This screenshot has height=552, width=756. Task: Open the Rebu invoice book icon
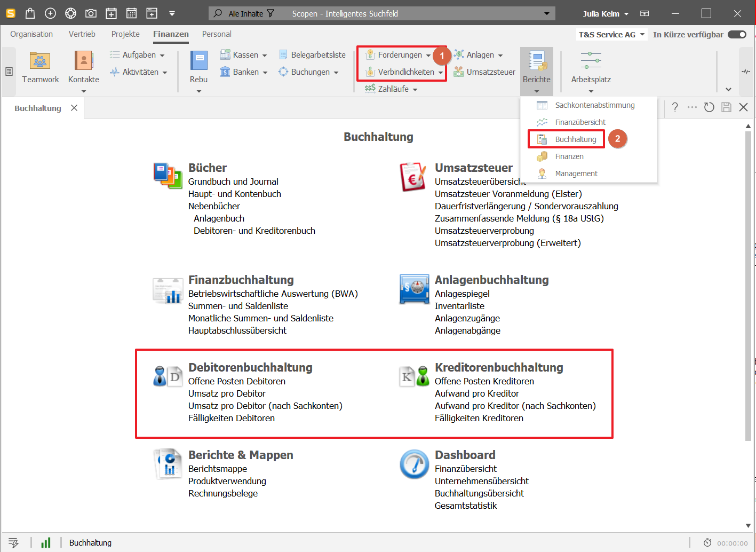click(198, 61)
